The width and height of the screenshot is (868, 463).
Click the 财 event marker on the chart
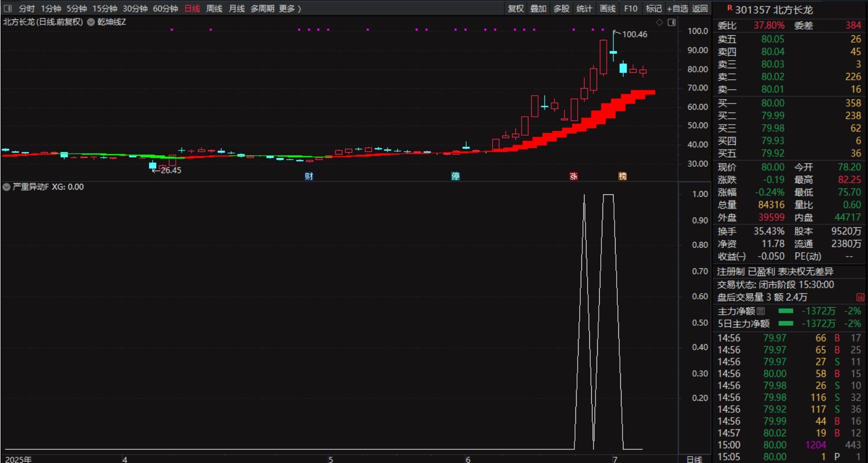pos(309,176)
